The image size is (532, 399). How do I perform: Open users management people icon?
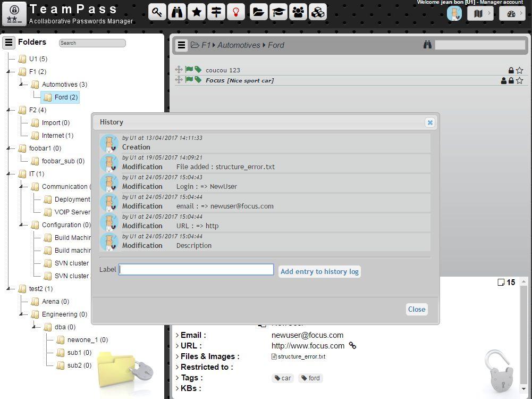[x=298, y=12]
